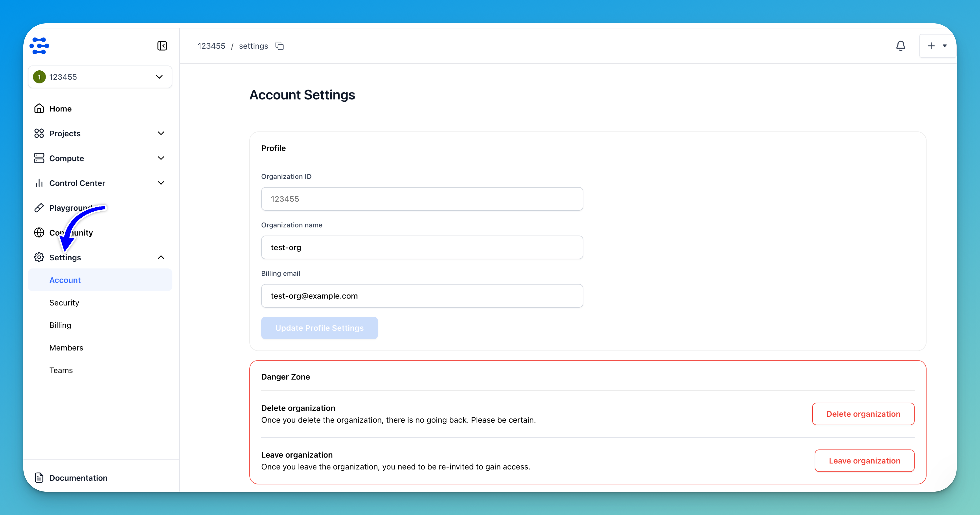Open Playground via the pencil icon
Image resolution: width=980 pixels, height=515 pixels.
tap(39, 208)
